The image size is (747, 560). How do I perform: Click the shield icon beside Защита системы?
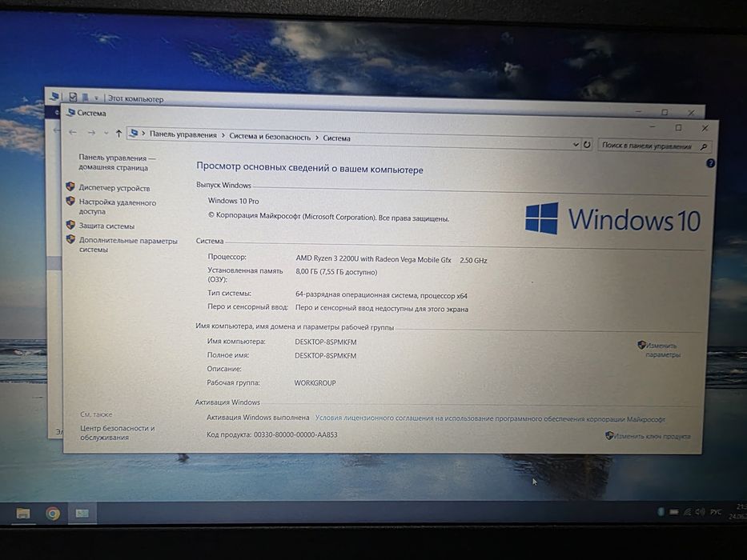(70, 225)
